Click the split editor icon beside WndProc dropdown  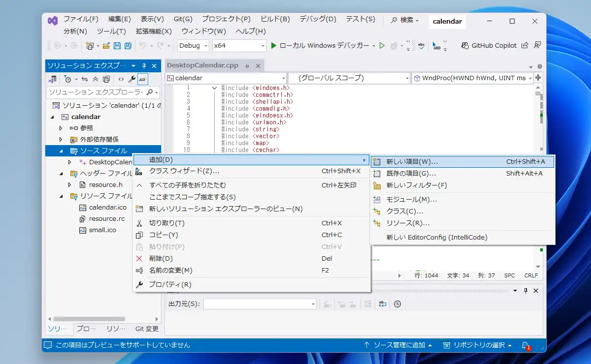click(x=538, y=78)
